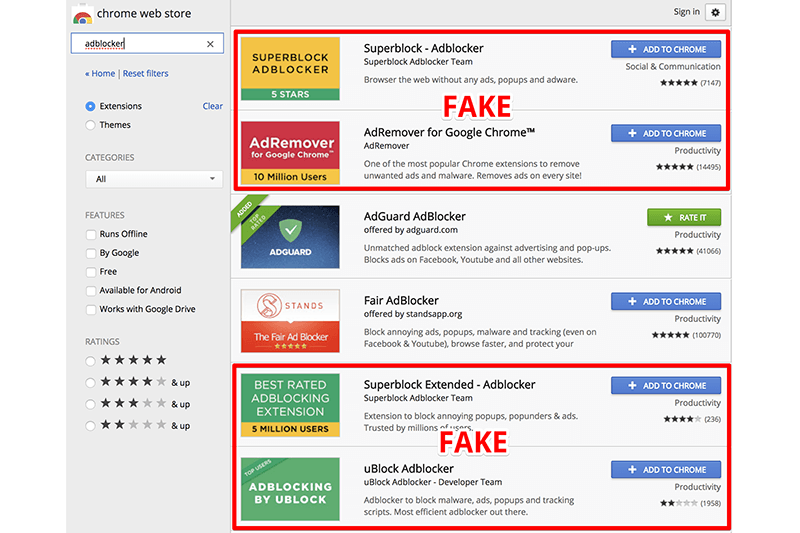Check Available for Android
This screenshot has width=800, height=533.
(91, 291)
